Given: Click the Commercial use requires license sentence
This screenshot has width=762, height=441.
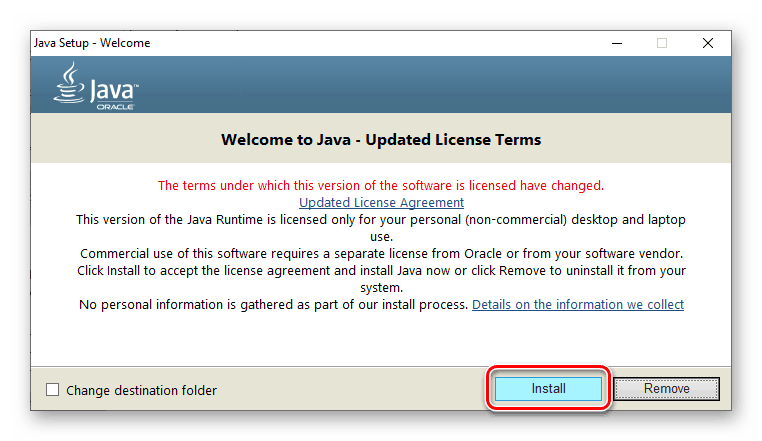Looking at the screenshot, I should tap(381, 253).
